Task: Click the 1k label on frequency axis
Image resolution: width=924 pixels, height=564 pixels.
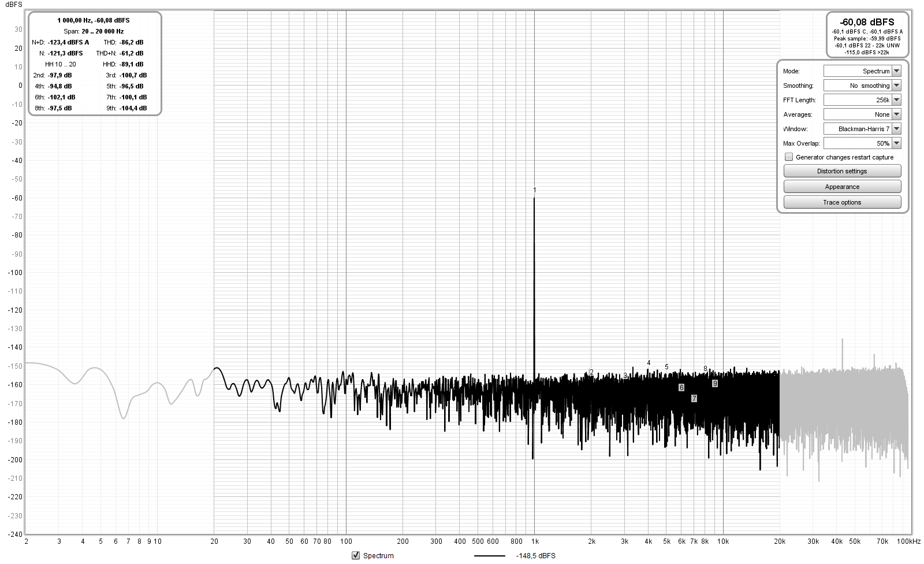Action: click(x=535, y=541)
